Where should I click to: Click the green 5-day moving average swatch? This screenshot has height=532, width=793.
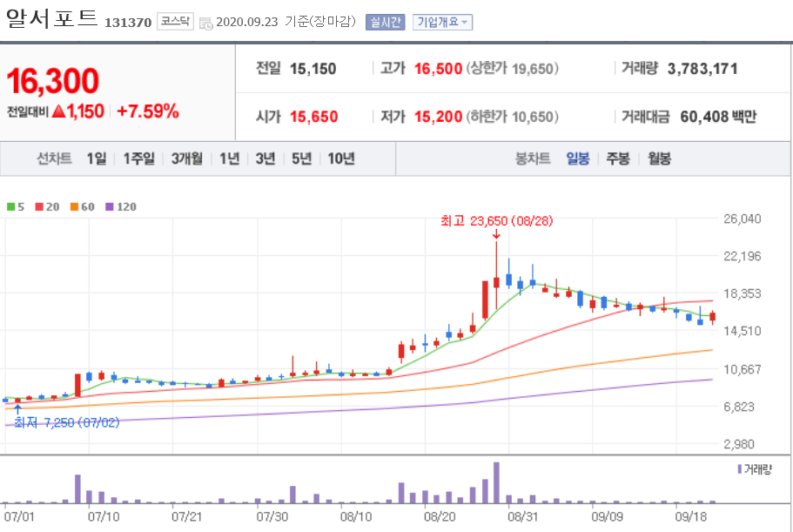tap(10, 207)
